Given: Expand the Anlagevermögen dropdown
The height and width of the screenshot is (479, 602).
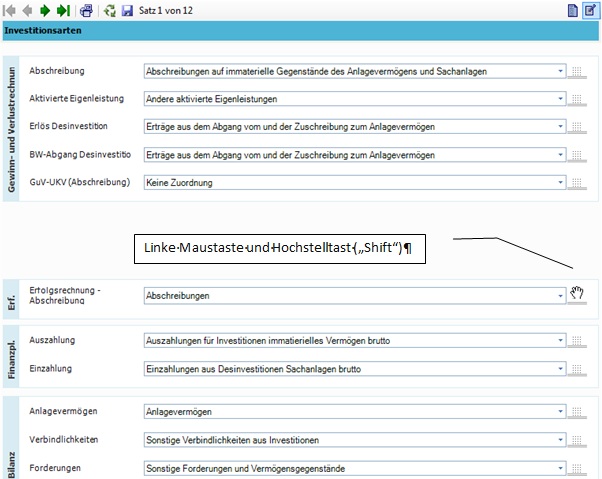Looking at the screenshot, I should (x=560, y=412).
